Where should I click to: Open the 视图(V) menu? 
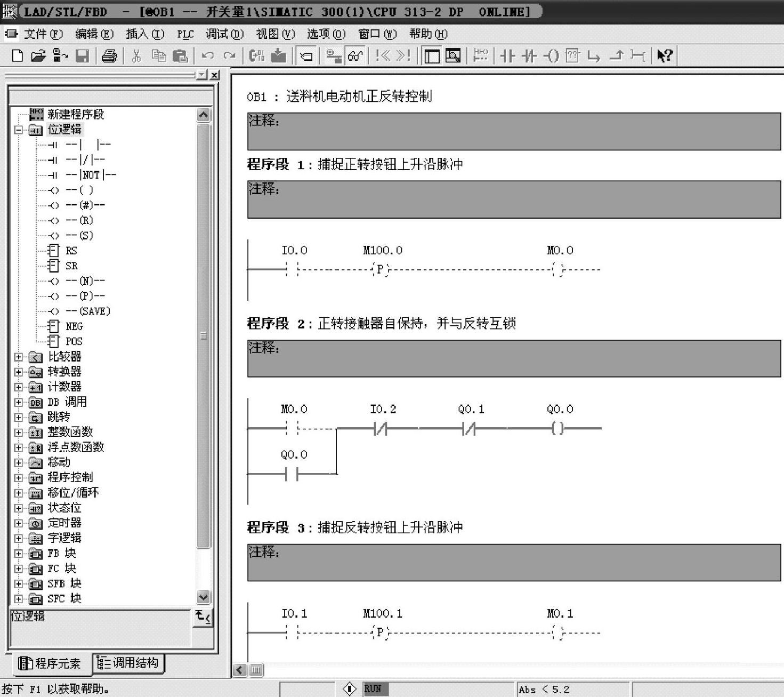pos(276,34)
